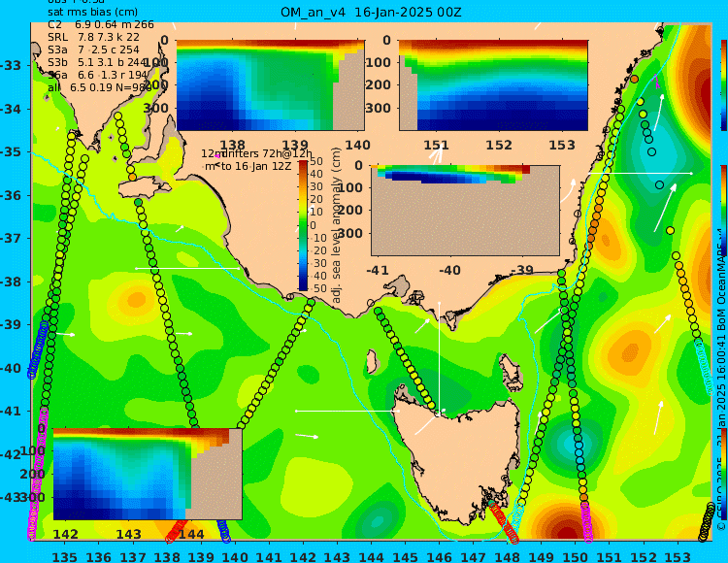
Task: Click the S3b 5.1 3.1 b 244 row
Action: (x=97, y=62)
